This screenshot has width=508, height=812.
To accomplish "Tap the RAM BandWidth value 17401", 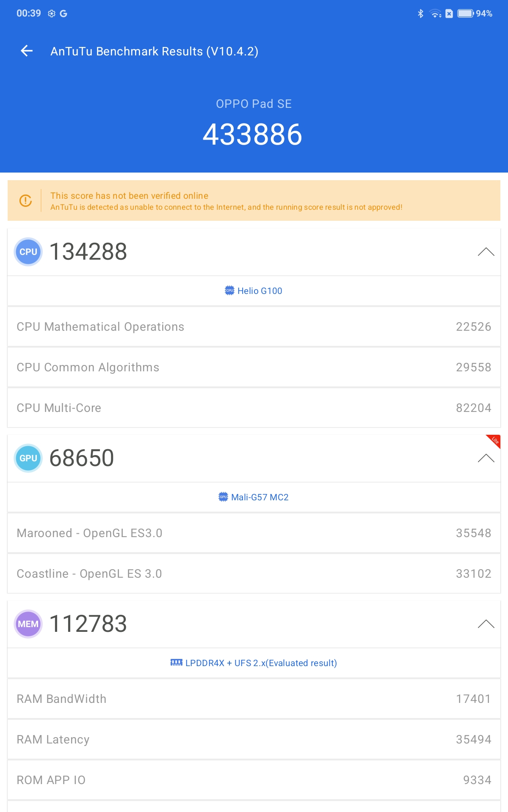I will [x=473, y=699].
